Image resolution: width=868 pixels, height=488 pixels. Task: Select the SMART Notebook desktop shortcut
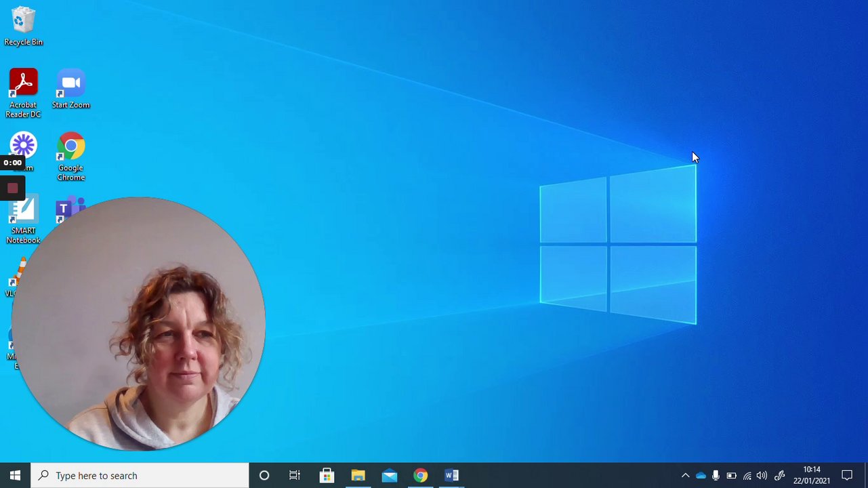click(23, 220)
